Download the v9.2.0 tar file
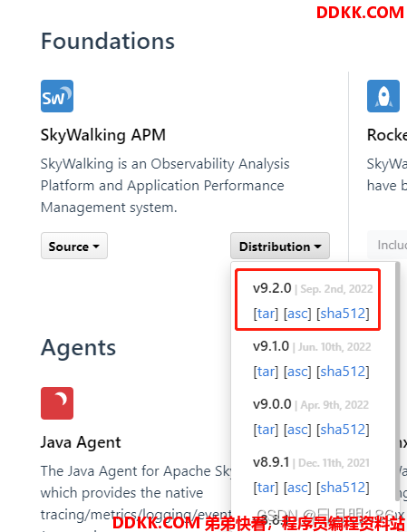 click(x=266, y=314)
